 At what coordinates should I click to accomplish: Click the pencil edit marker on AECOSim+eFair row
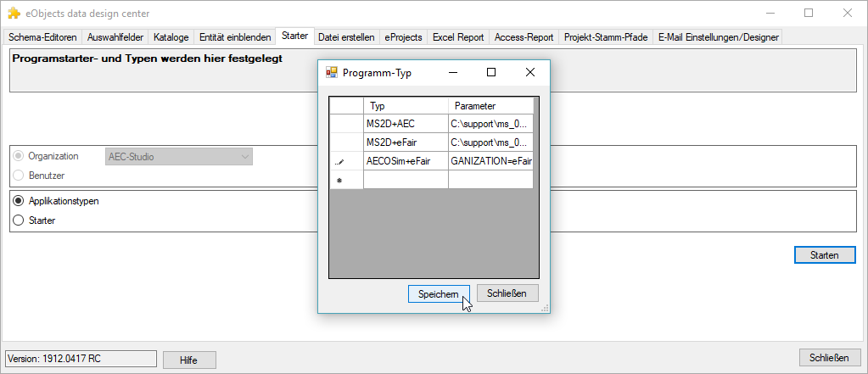coord(340,162)
